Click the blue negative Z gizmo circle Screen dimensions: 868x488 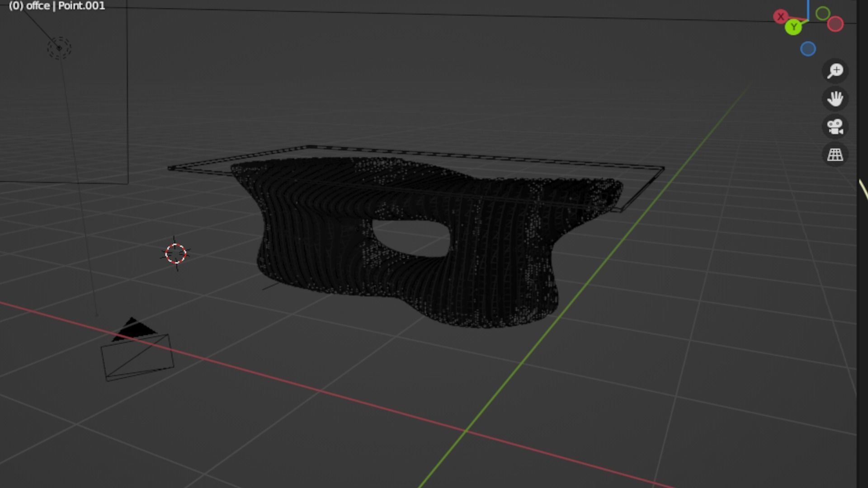coord(808,49)
